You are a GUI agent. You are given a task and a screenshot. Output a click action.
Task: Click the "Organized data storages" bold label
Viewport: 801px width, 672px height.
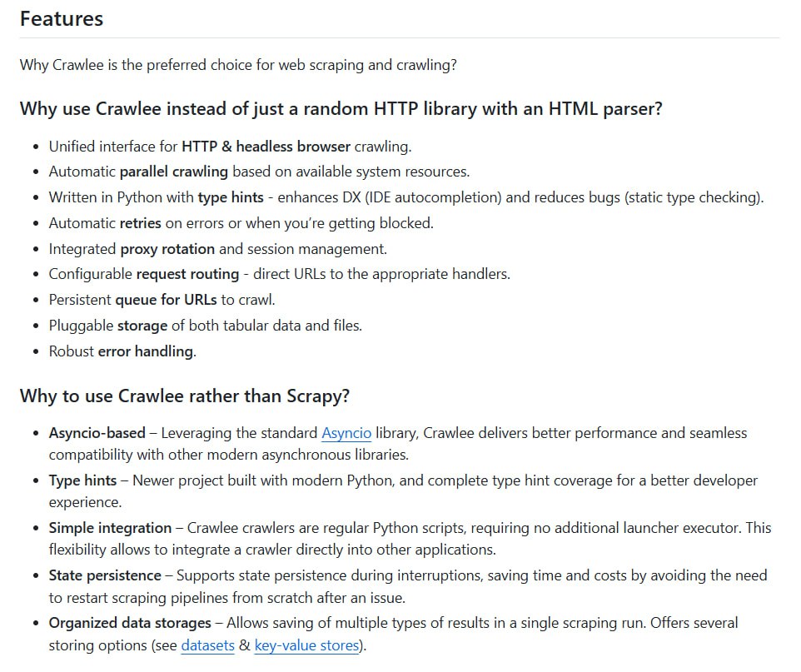pos(130,623)
